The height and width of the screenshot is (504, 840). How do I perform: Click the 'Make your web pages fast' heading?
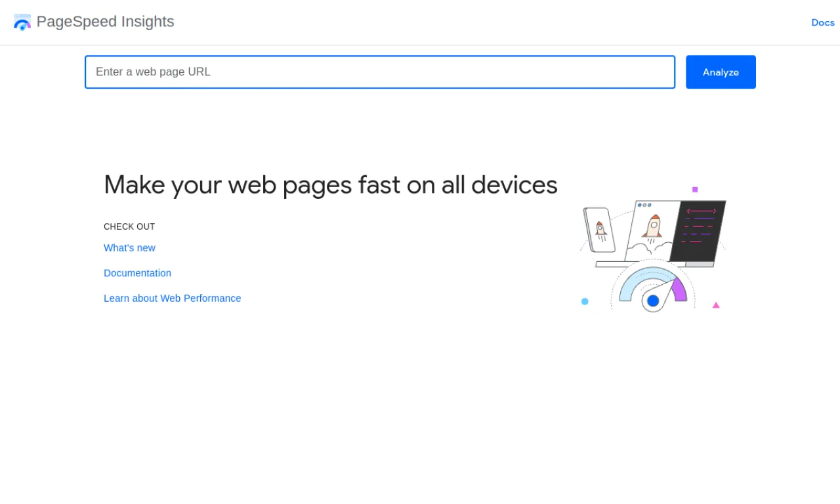331,185
